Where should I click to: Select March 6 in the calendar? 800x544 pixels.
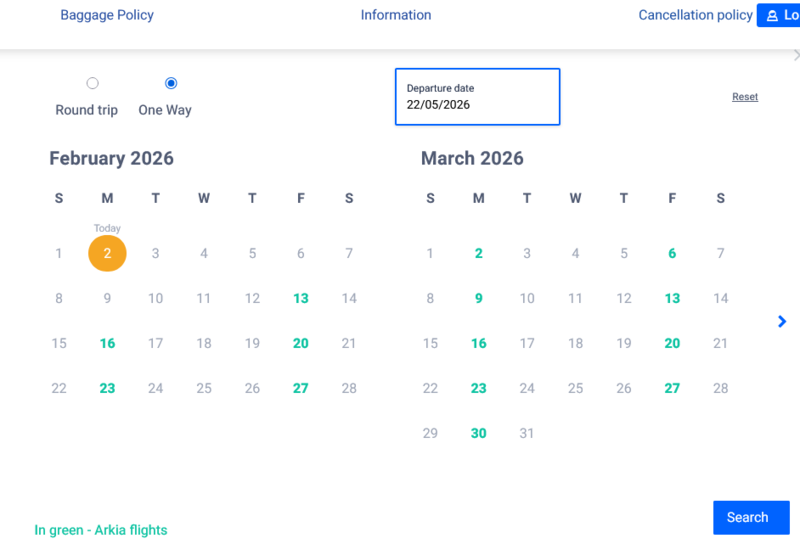tap(672, 253)
